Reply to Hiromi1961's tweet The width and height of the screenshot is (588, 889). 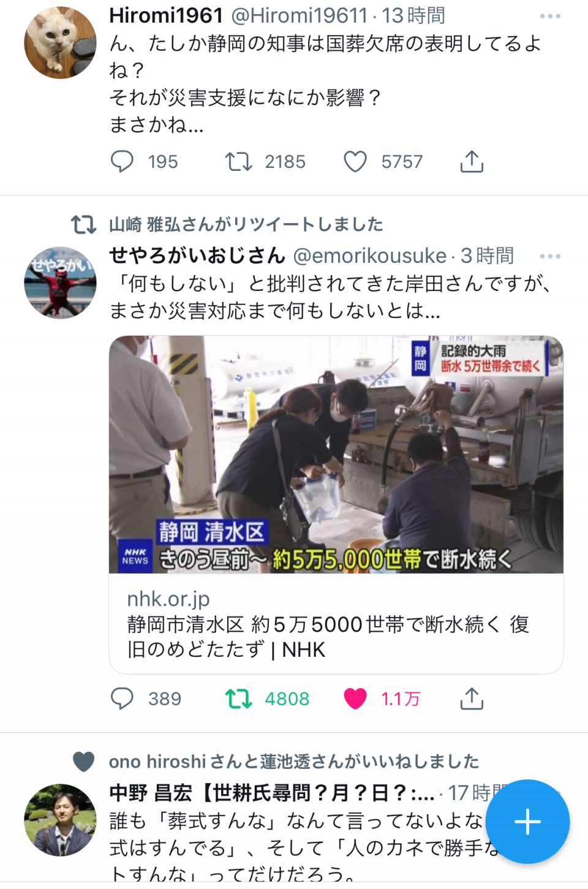(x=122, y=162)
